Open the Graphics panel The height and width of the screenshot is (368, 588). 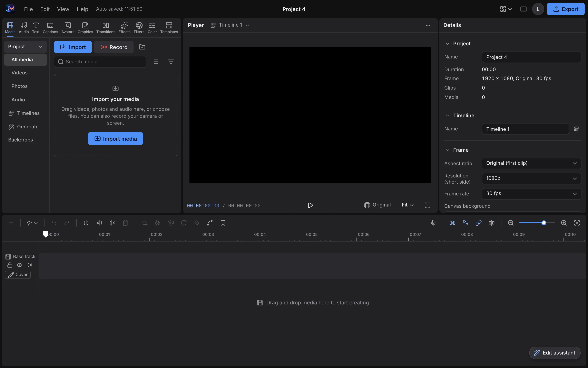click(x=85, y=28)
